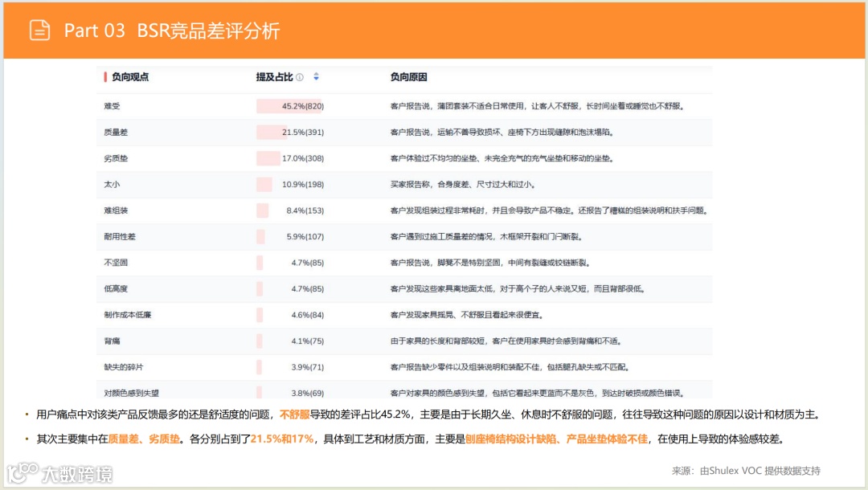Click the document icon beside Part 03
The height and width of the screenshot is (490, 868).
(x=39, y=30)
